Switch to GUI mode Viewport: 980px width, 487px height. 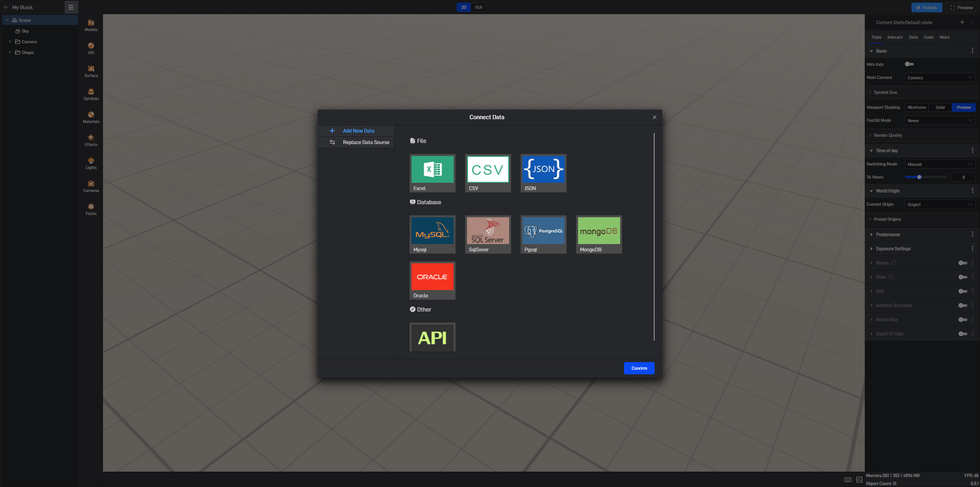coord(479,7)
